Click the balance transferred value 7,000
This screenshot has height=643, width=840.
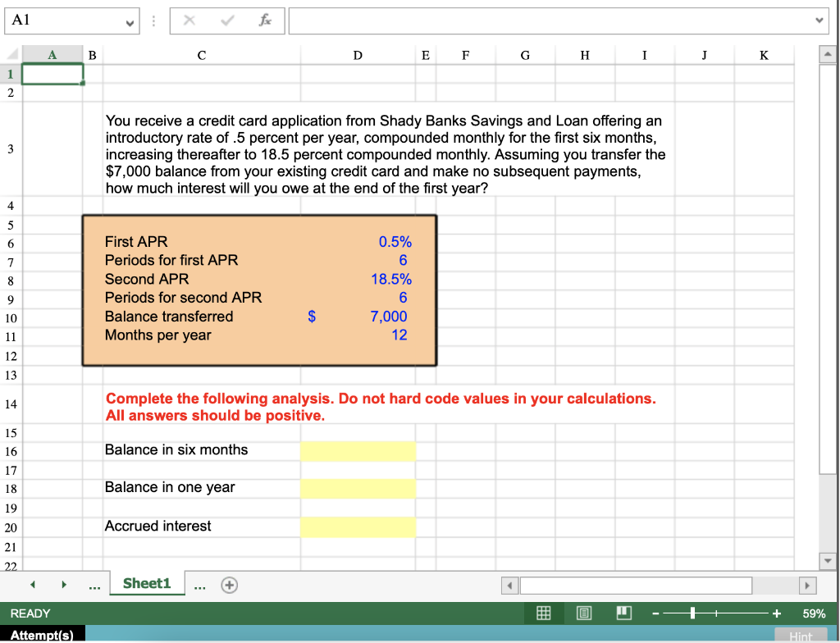pos(389,317)
